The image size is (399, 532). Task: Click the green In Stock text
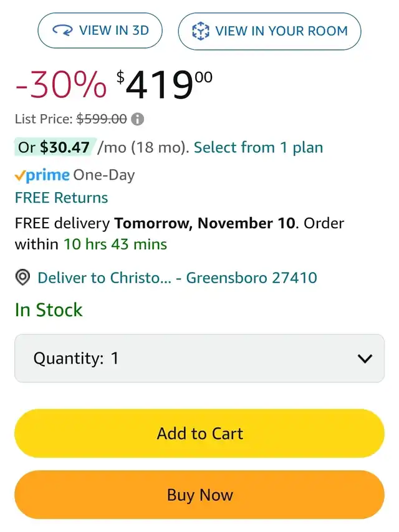[x=49, y=310]
